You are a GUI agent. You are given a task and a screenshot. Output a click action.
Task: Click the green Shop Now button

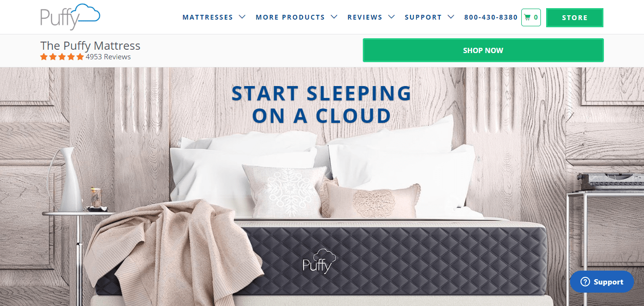483,50
